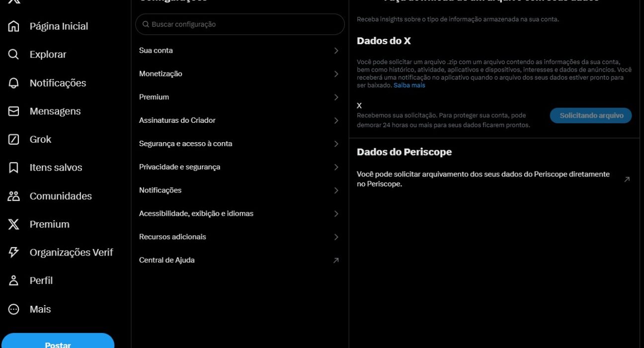Open Recursos adicionais settings section

click(172, 237)
